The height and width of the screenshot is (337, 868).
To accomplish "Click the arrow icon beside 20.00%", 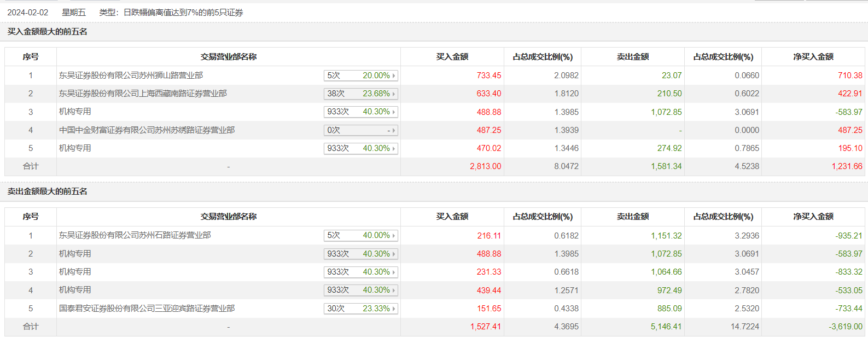I will pos(394,75).
